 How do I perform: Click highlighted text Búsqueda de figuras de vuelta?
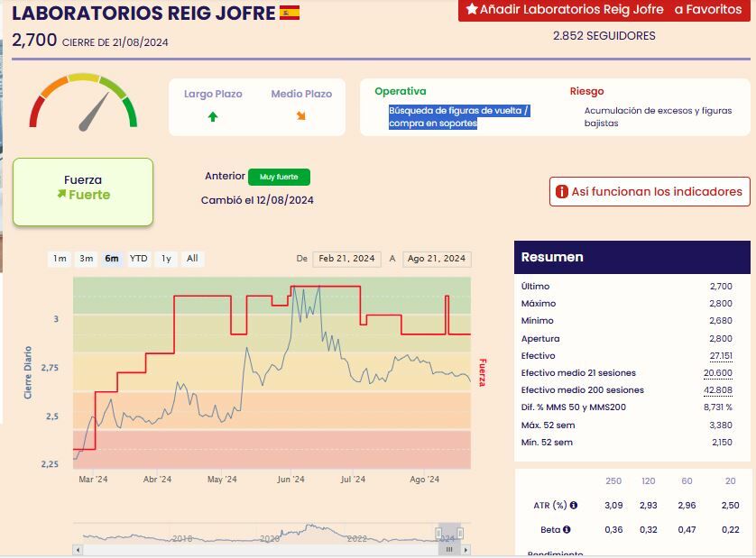[459, 117]
